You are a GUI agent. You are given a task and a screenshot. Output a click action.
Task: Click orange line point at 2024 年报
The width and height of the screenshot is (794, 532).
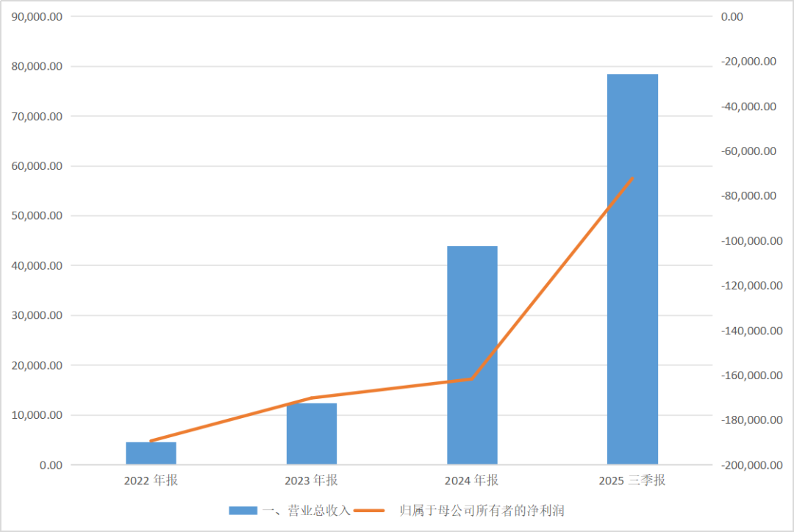472,378
